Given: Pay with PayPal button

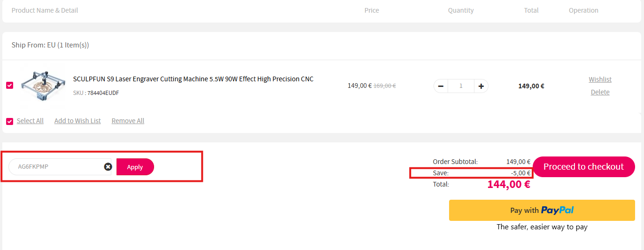Looking at the screenshot, I should point(542,210).
